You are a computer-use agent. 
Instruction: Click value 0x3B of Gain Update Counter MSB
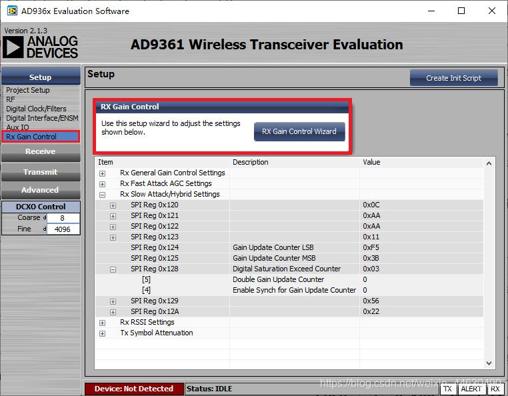coord(371,258)
